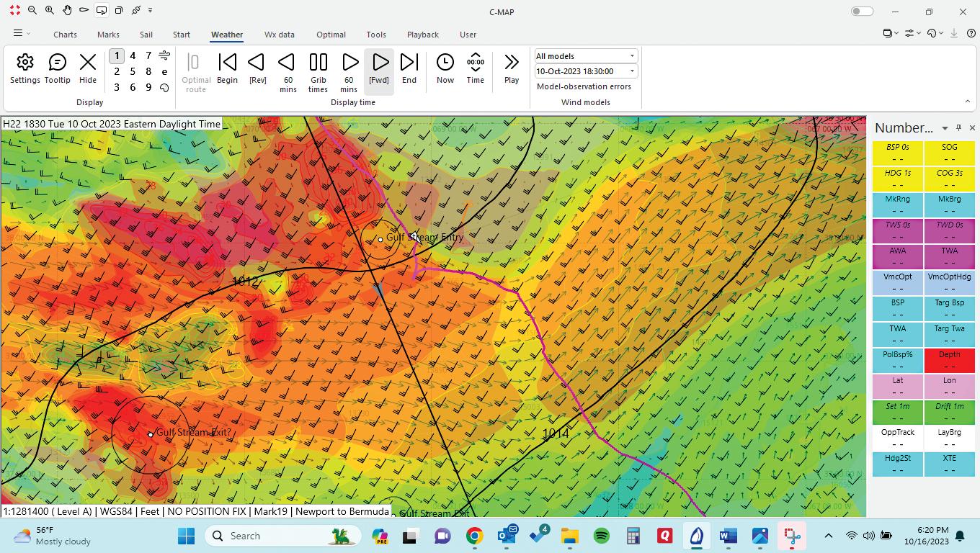Select the zoom in magnifier tool
The image size is (980, 553).
tap(50, 11)
